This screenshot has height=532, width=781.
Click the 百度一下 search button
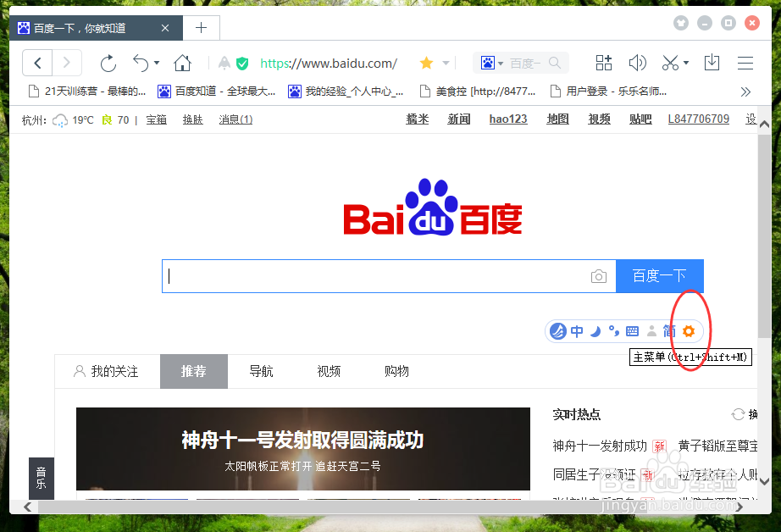tap(660, 276)
